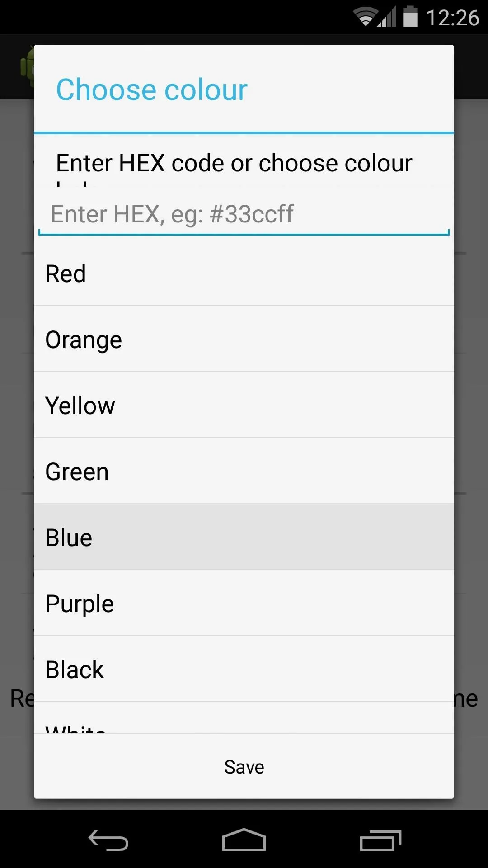Choose the highlighted Blue option
The width and height of the screenshot is (488, 868).
[244, 537]
